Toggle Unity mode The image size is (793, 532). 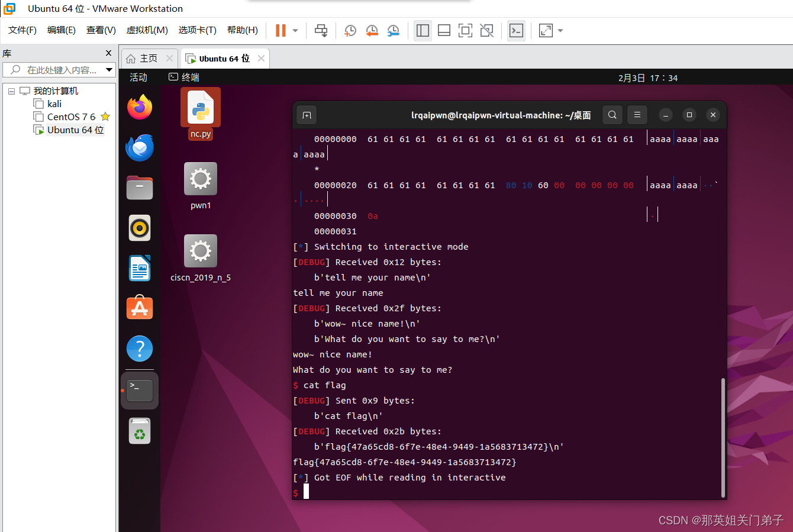point(486,30)
